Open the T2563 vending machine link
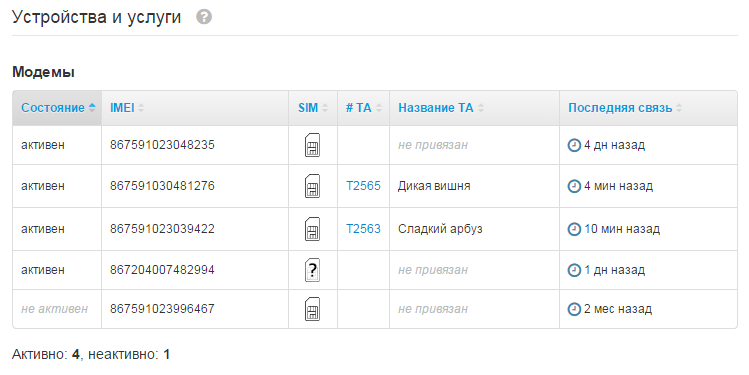The image size is (749, 375). [x=363, y=229]
